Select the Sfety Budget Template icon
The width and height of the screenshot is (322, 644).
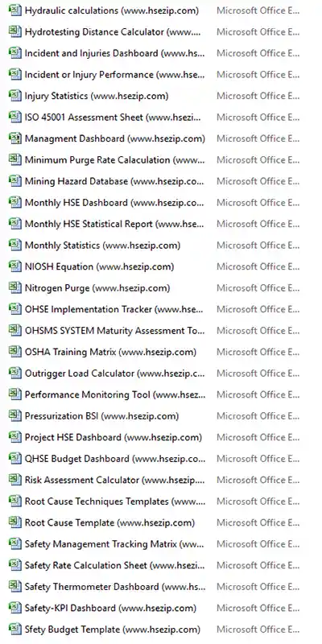[15, 630]
